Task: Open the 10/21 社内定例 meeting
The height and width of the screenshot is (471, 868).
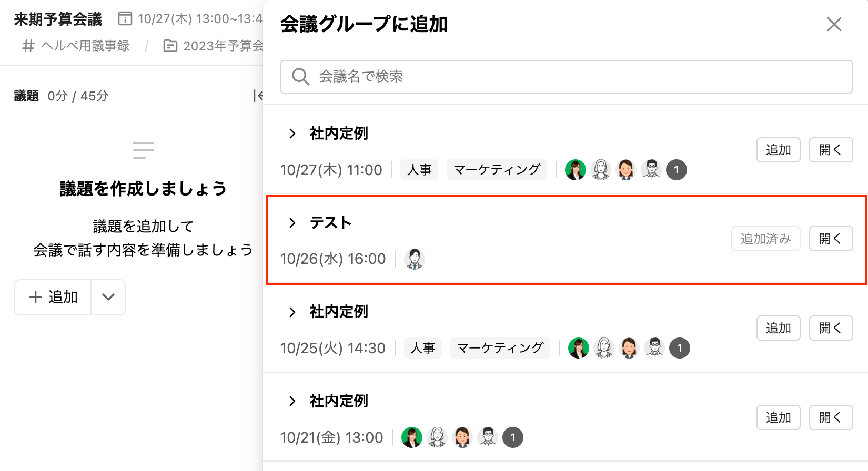Action: [830, 417]
